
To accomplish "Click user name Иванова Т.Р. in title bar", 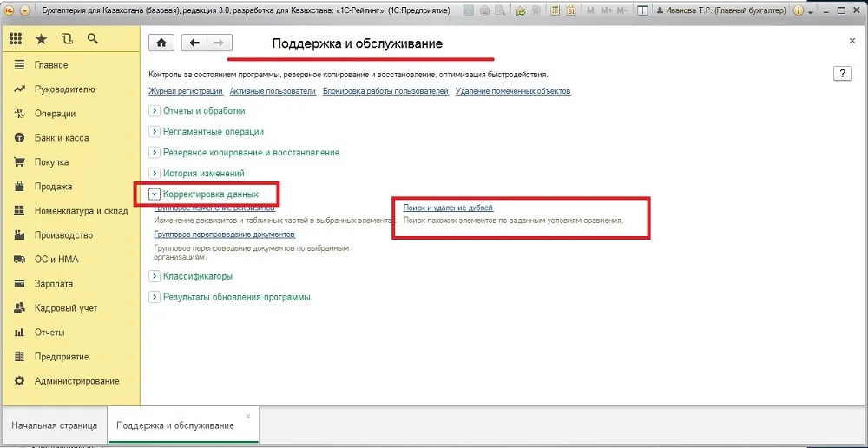I will [721, 10].
